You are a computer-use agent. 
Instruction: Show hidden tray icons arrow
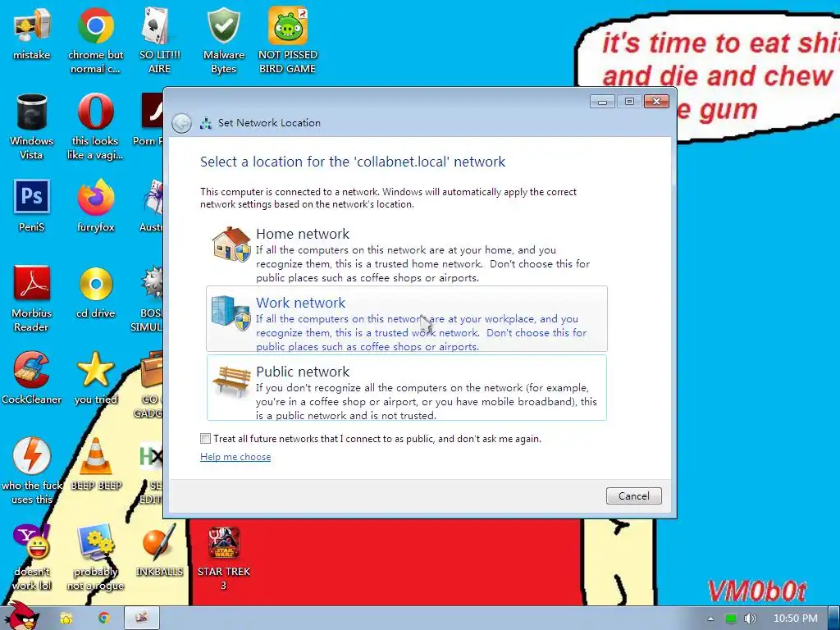coord(710,619)
